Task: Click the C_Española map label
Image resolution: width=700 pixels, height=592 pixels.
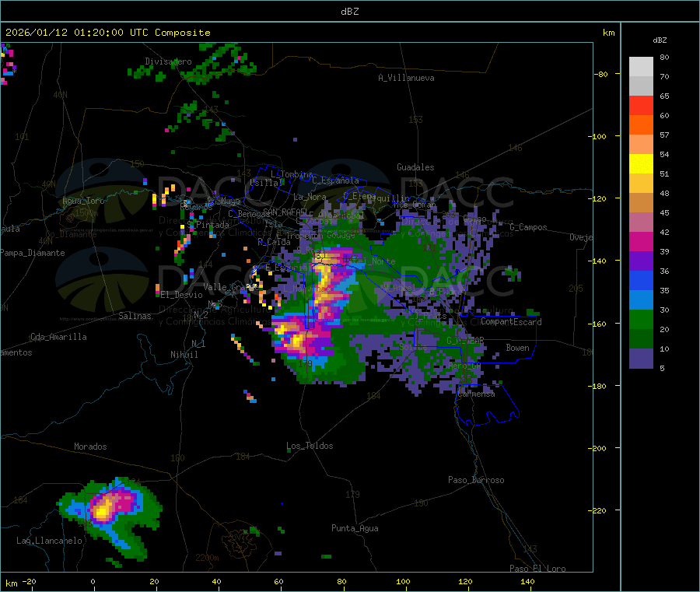Action: (335, 180)
